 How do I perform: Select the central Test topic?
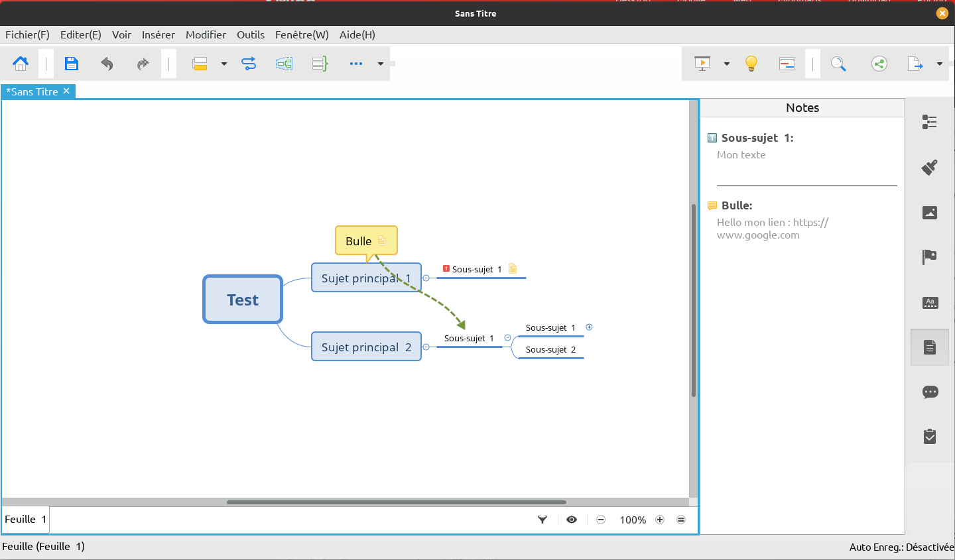243,300
